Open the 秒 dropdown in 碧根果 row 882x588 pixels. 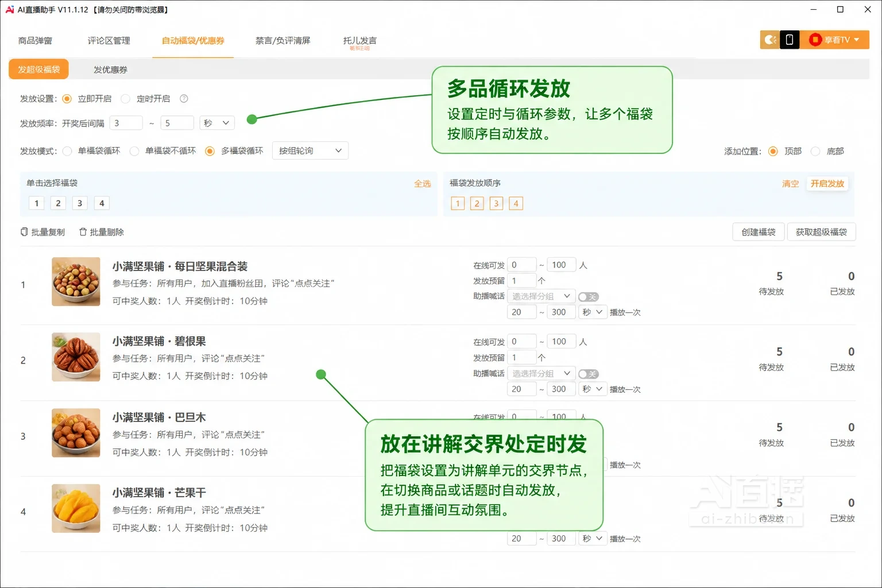pyautogui.click(x=593, y=389)
